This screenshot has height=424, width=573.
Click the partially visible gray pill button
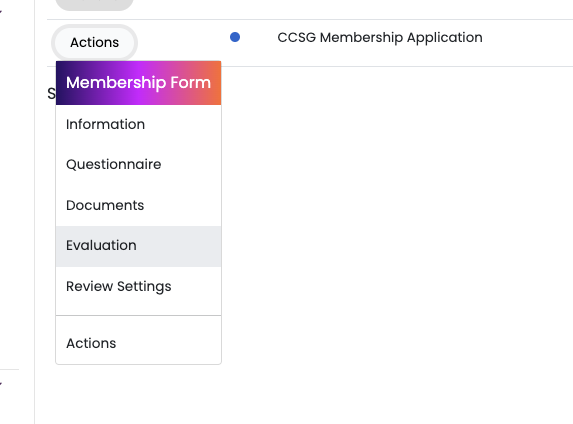pos(94,5)
